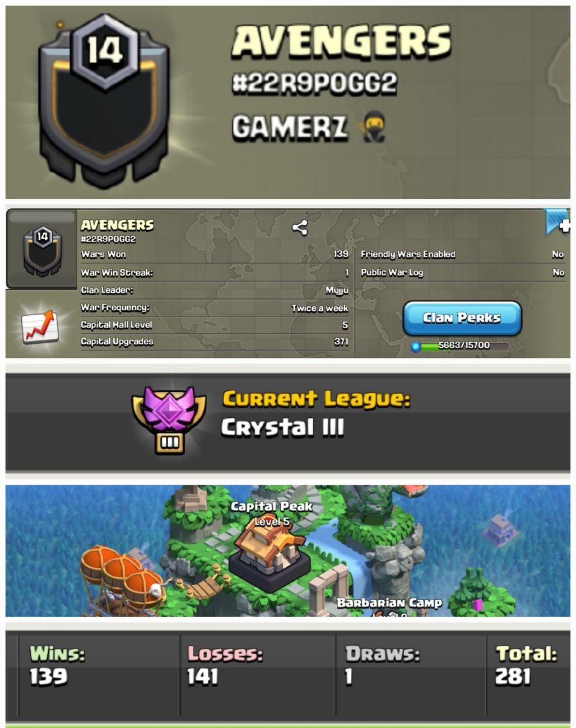
Task: Tap the War Frequency Twice a week row
Action: click(215, 307)
